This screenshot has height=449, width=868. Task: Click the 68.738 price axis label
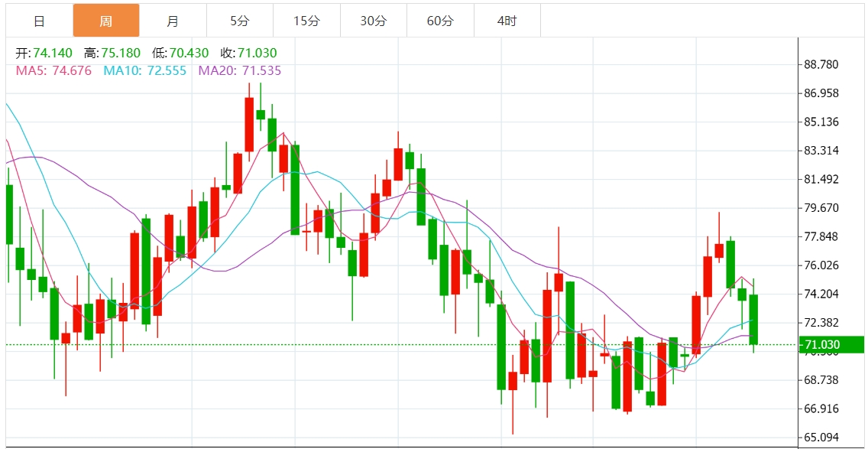point(821,380)
